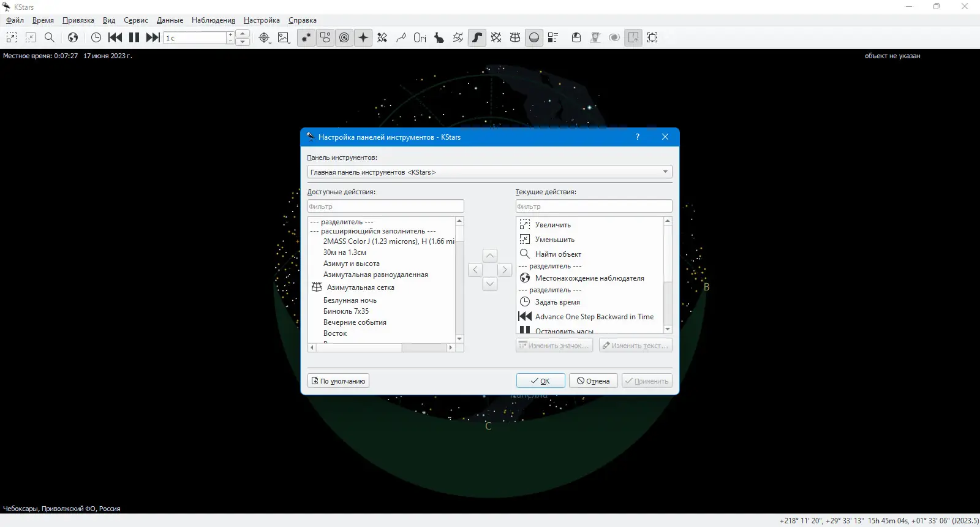Select Найти объект in current actions list
The width and height of the screenshot is (980, 527).
pyautogui.click(x=590, y=254)
